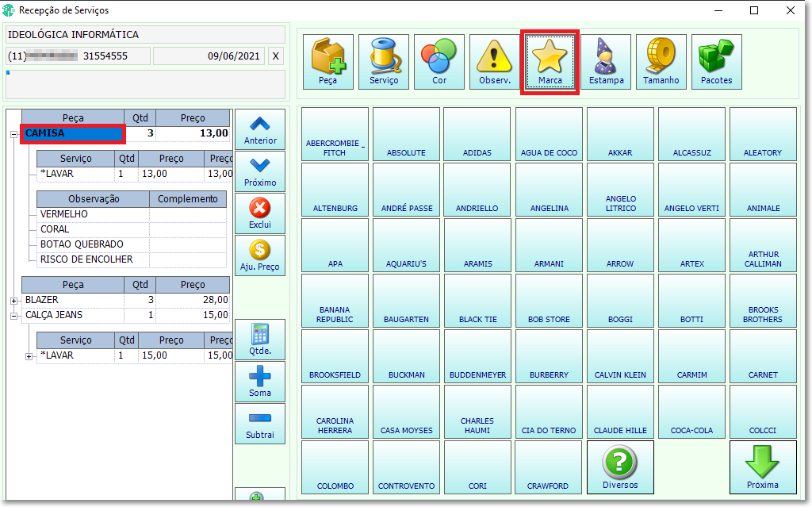Viewport: 812px width, 507px height.
Task: Maximize the Recepção de Serviços window
Action: pos(754,10)
